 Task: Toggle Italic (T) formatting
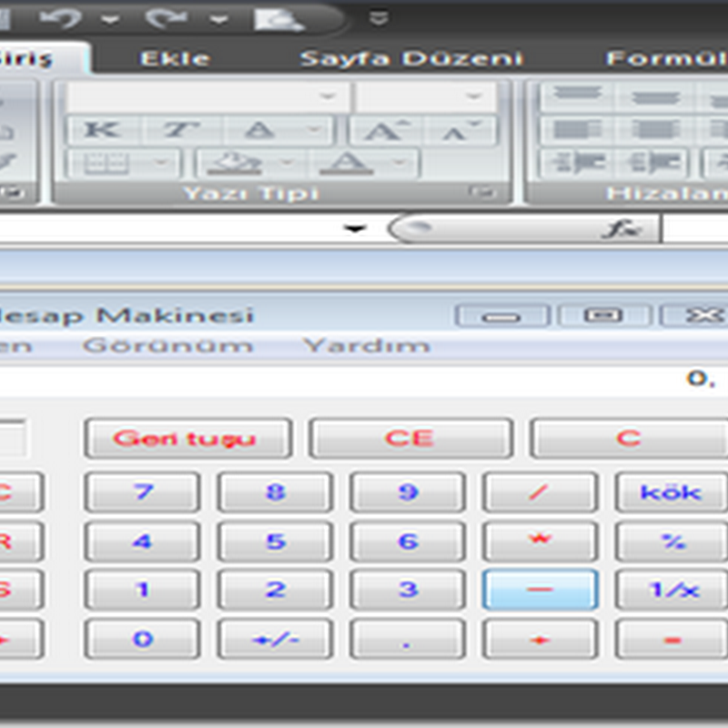pos(181,131)
